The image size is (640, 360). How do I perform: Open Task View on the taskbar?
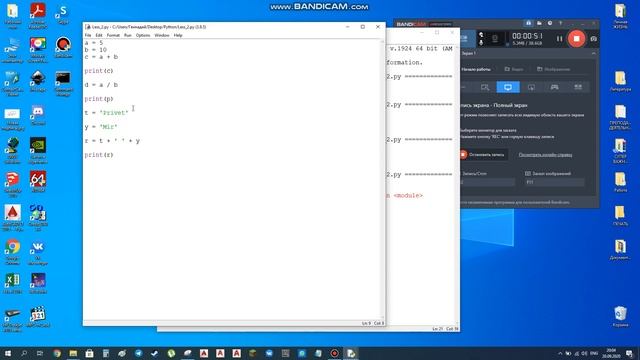tap(40, 353)
